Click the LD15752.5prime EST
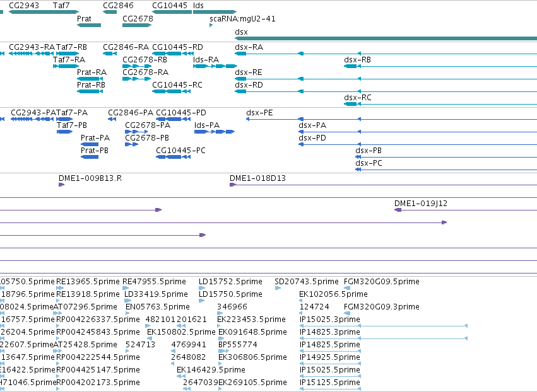The image size is (537, 392). point(202,288)
